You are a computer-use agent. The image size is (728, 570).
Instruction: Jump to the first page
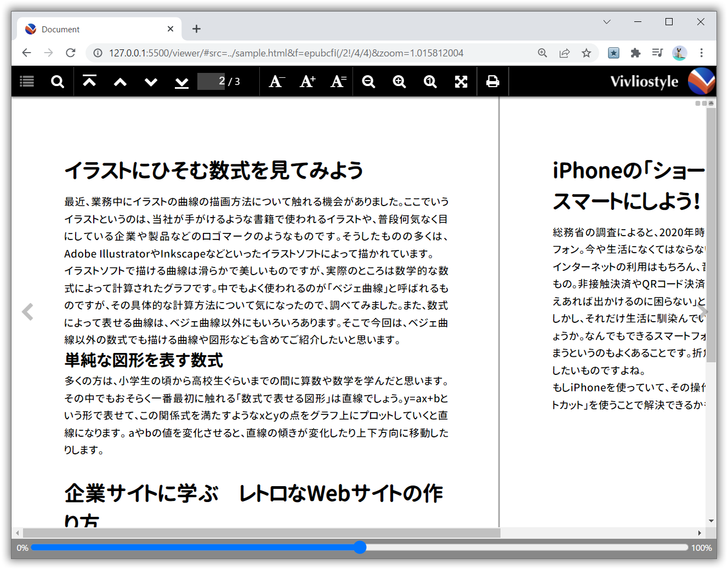(x=89, y=81)
